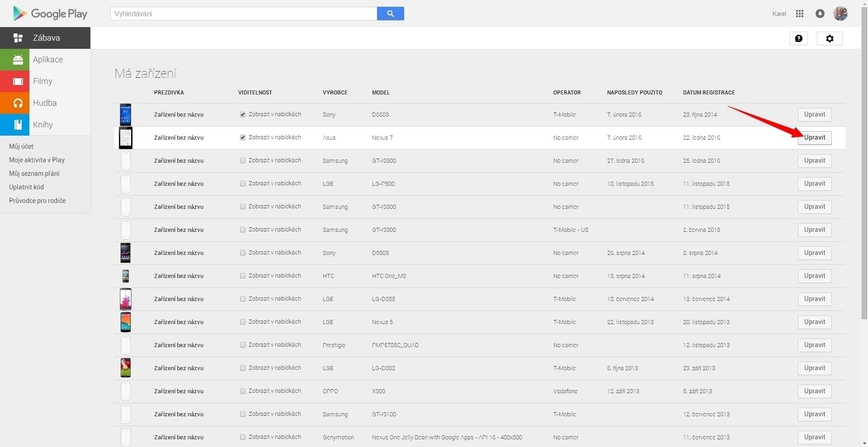The width and height of the screenshot is (868, 447).
Task: Click Vodafone operator text
Action: [566, 391]
